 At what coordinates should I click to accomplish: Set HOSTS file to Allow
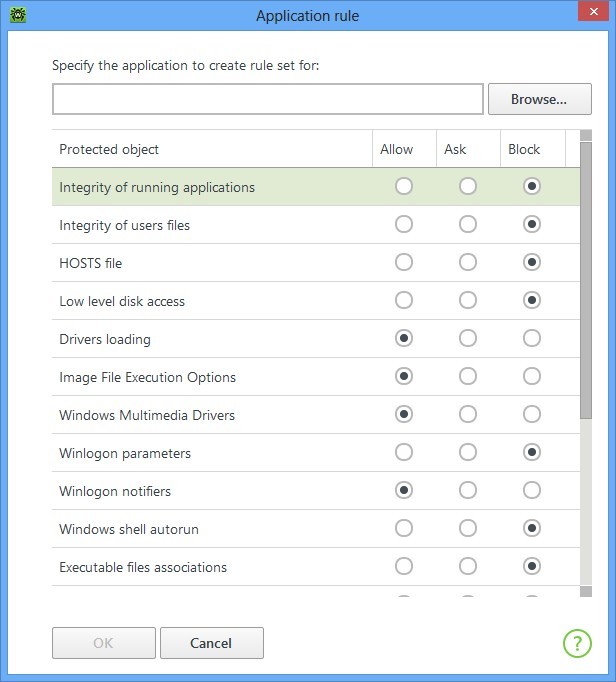point(404,263)
